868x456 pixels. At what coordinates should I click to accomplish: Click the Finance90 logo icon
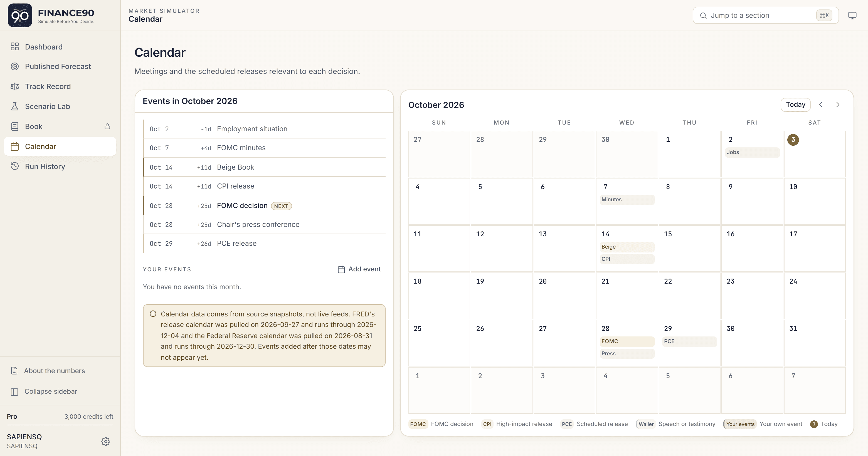coord(20,16)
